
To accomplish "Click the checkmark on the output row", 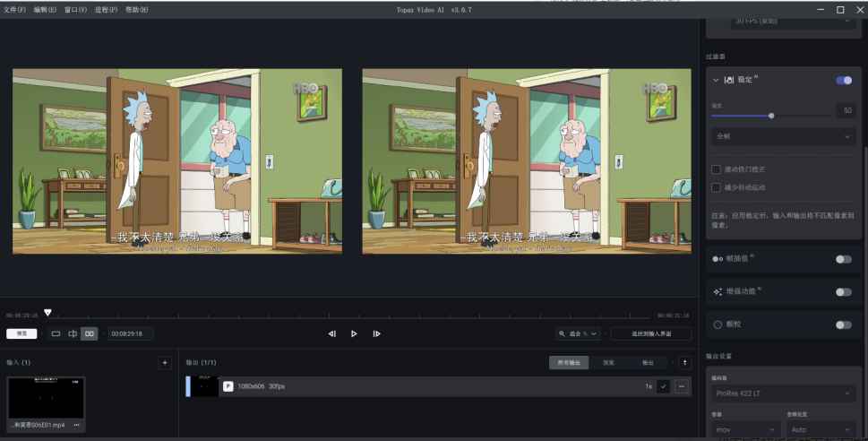I will click(x=663, y=386).
